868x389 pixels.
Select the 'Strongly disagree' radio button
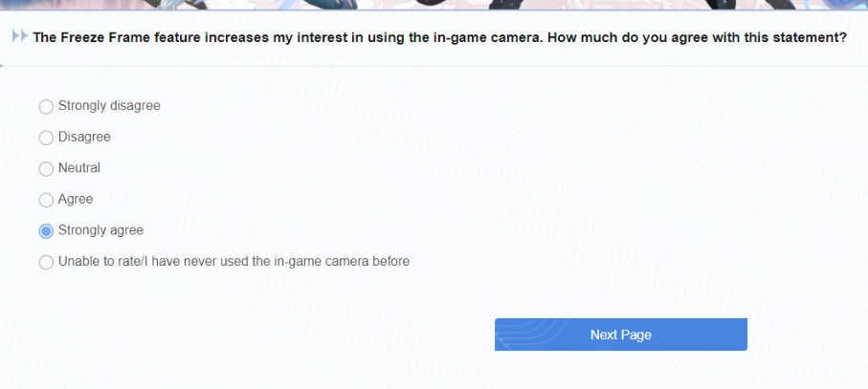(x=46, y=106)
